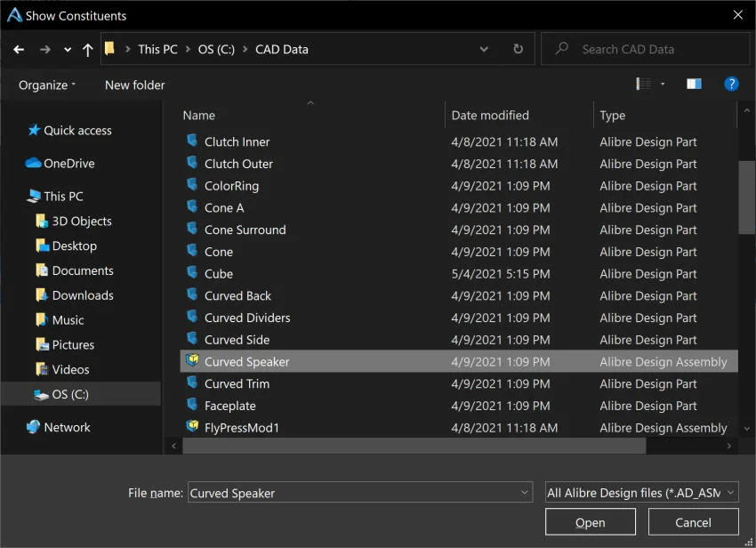Expand the address bar history dropdown

coord(484,49)
